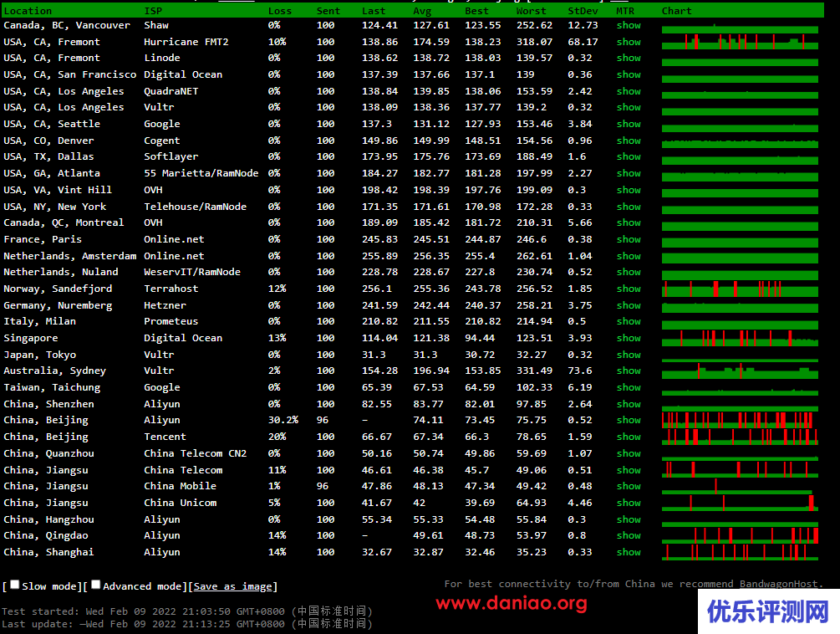Show MTR for Singapore Digital Ocean
The width and height of the screenshot is (840, 634).
pyautogui.click(x=629, y=338)
